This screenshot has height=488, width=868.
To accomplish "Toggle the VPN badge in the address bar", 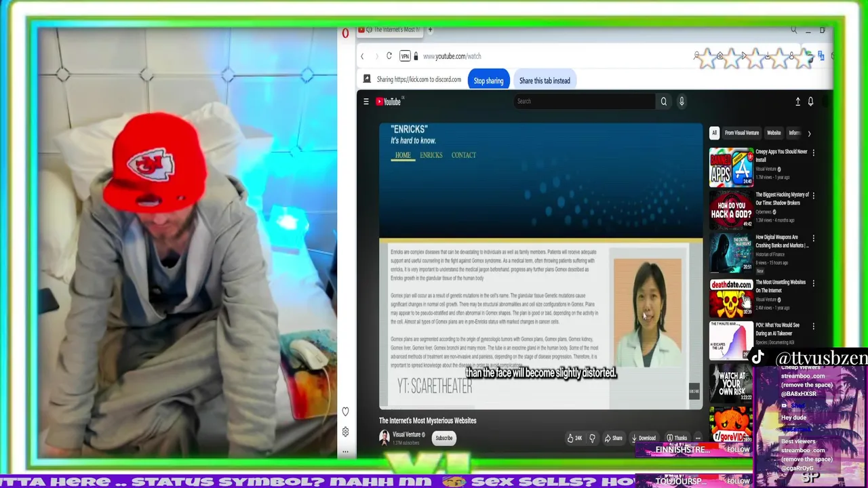I will click(x=405, y=56).
